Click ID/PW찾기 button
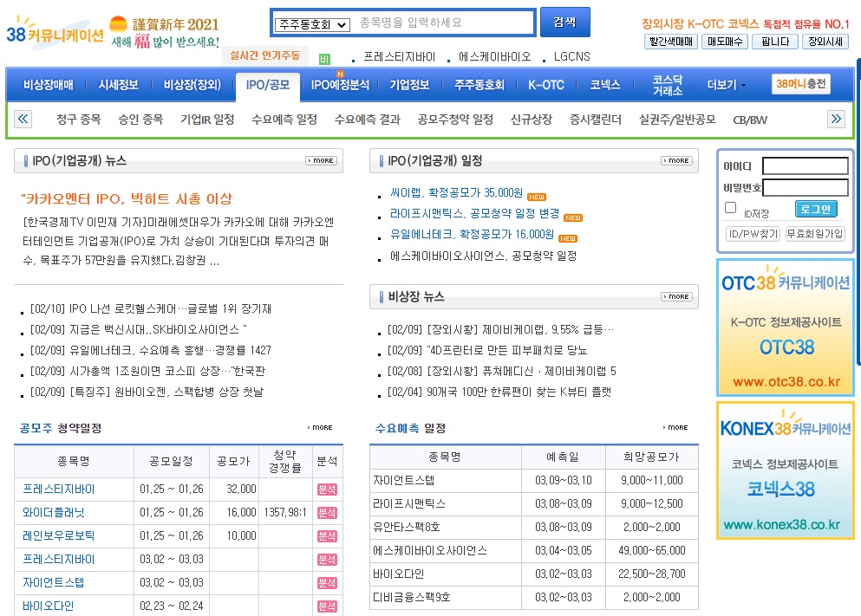Screen dimensions: 861x616 (753, 234)
